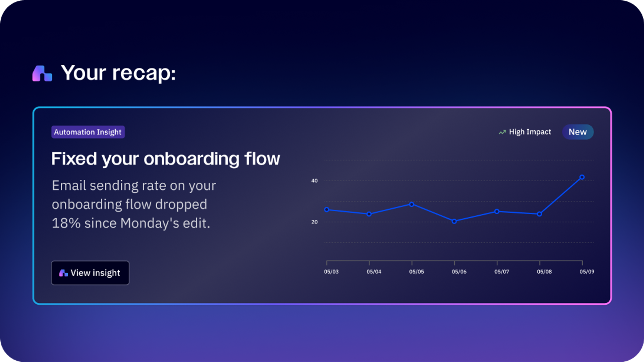
Task: Select the 05/05 data point on chart
Action: (x=412, y=204)
